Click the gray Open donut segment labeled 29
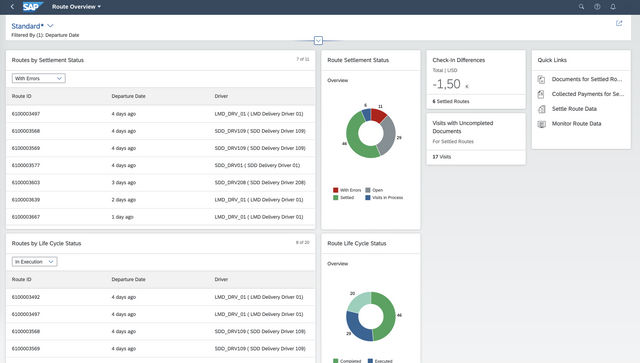Screen dimensions: 640x363 (x=389, y=136)
